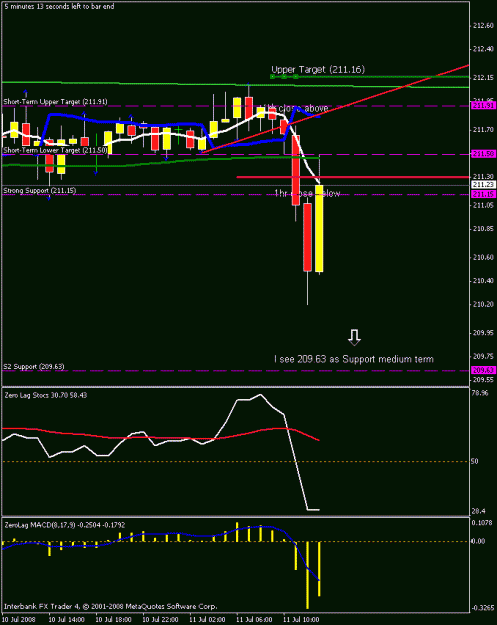Click the 'S2 Support (209.63)' label

click(x=34, y=366)
